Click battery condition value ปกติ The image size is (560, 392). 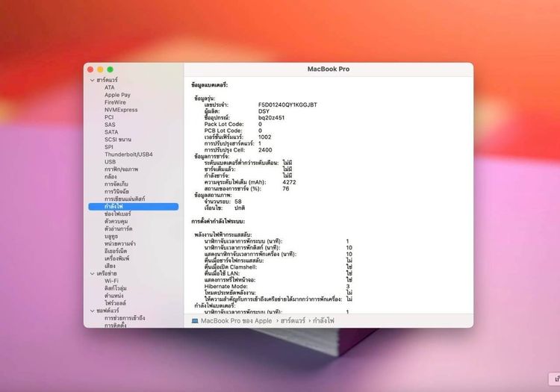click(x=240, y=208)
